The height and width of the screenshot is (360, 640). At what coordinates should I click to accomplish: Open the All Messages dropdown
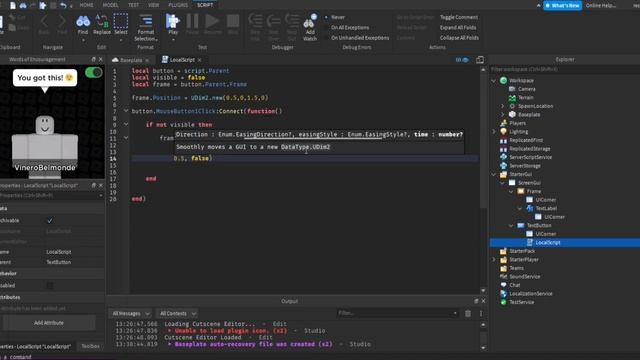[x=131, y=313]
